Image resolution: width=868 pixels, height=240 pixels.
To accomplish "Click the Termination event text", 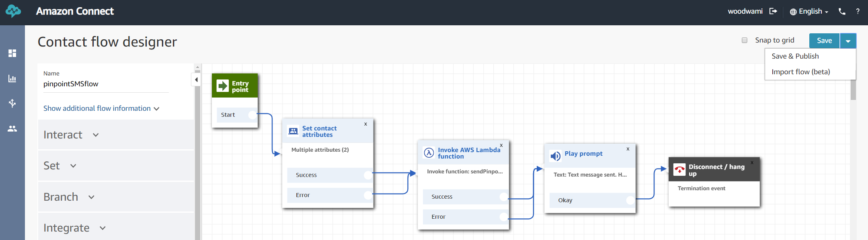I will point(702,188).
